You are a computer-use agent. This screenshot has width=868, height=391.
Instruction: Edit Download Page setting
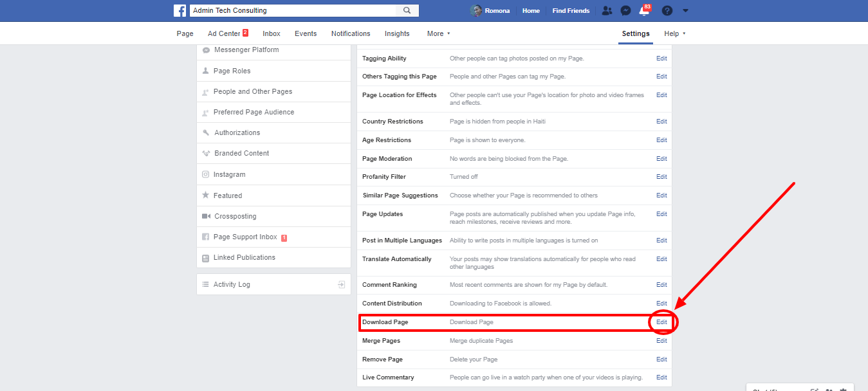point(661,322)
